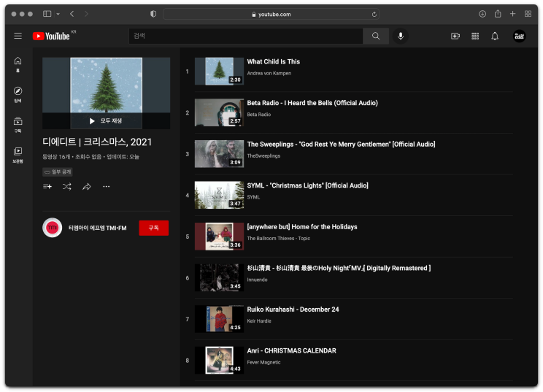Open SYML 'Christmas Lights' video title
This screenshot has width=543, height=392.
click(x=307, y=185)
